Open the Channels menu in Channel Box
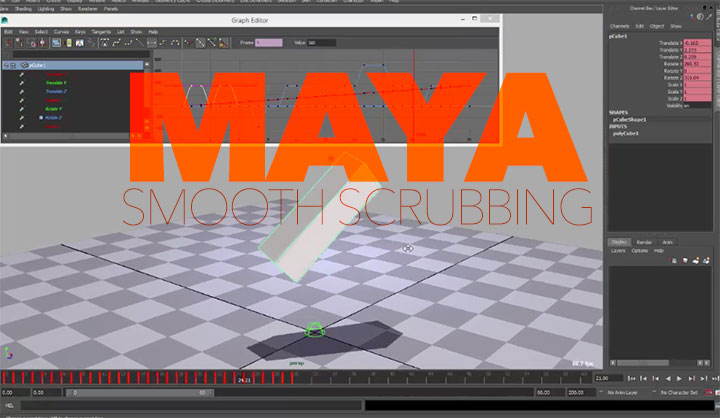The height and width of the screenshot is (418, 720). click(619, 26)
